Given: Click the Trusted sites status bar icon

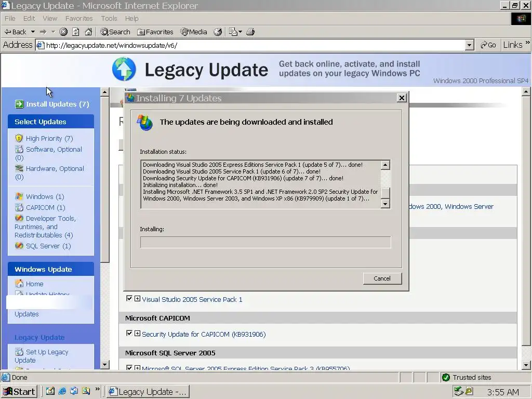Looking at the screenshot, I should coord(446,377).
